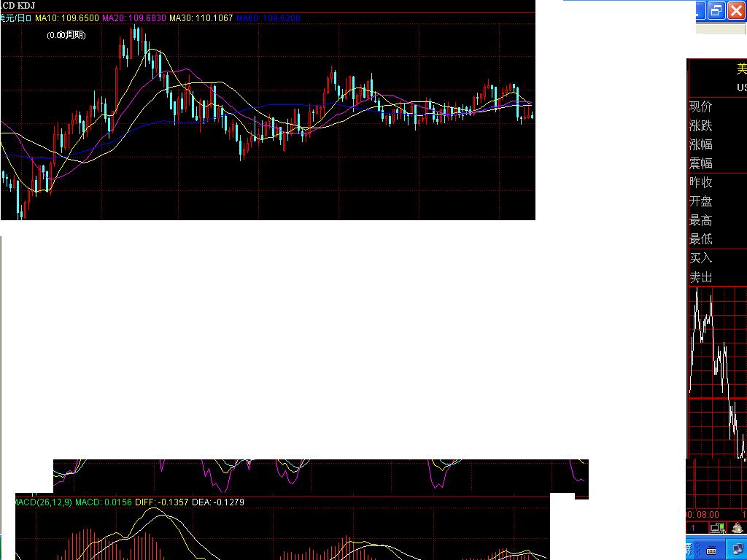Image resolution: width=747 pixels, height=560 pixels.
Task: Switch to the KDJ indicator tab
Action: (26, 5)
